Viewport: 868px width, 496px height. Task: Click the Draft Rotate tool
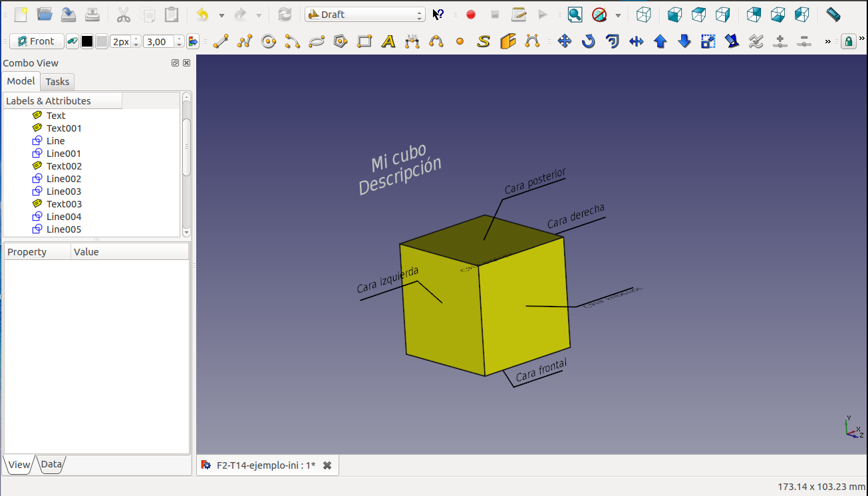[x=589, y=42]
